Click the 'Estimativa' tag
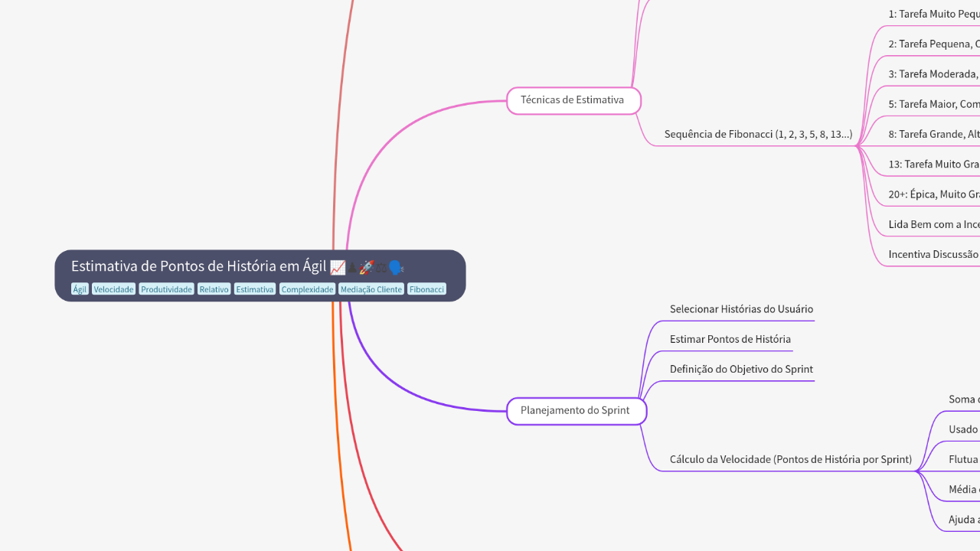This screenshot has width=980, height=551. click(x=255, y=289)
